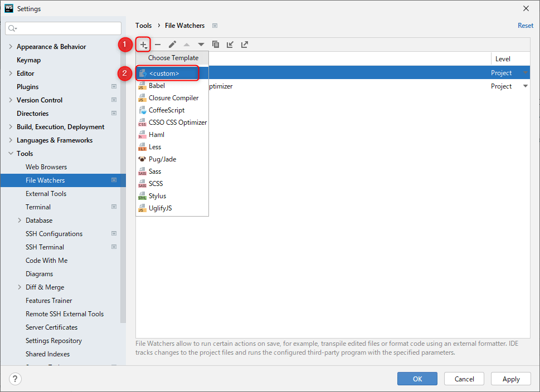Click the project icon in Version Control row
Image resolution: width=540 pixels, height=392 pixels.
click(114, 100)
